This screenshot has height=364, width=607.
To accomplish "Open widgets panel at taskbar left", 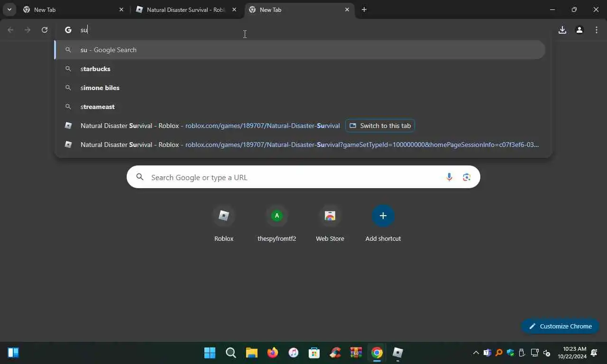I will [13, 353].
